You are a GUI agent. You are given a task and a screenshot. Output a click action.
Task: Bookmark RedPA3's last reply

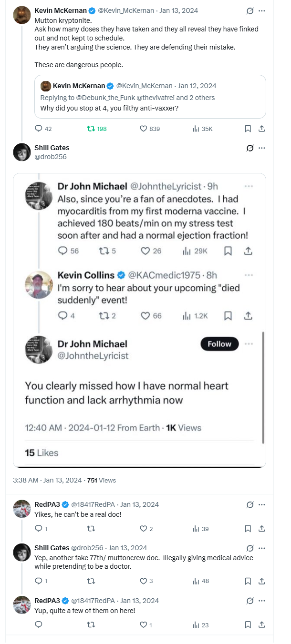[x=248, y=625]
